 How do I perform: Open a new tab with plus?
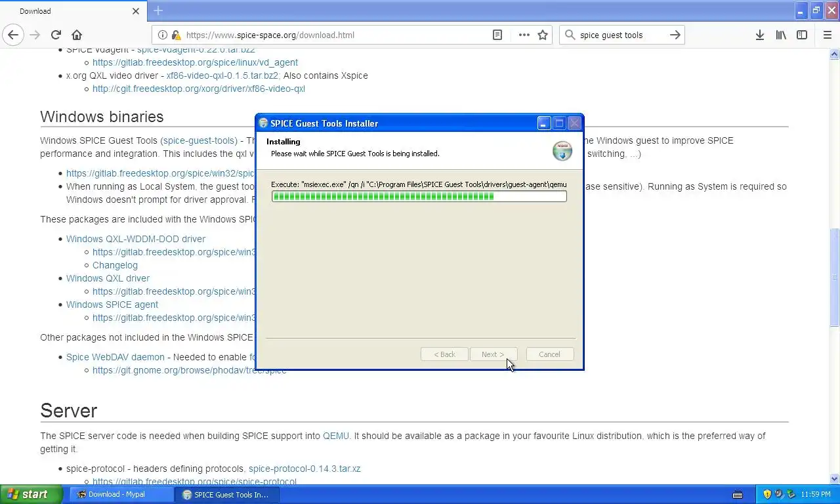pyautogui.click(x=158, y=10)
